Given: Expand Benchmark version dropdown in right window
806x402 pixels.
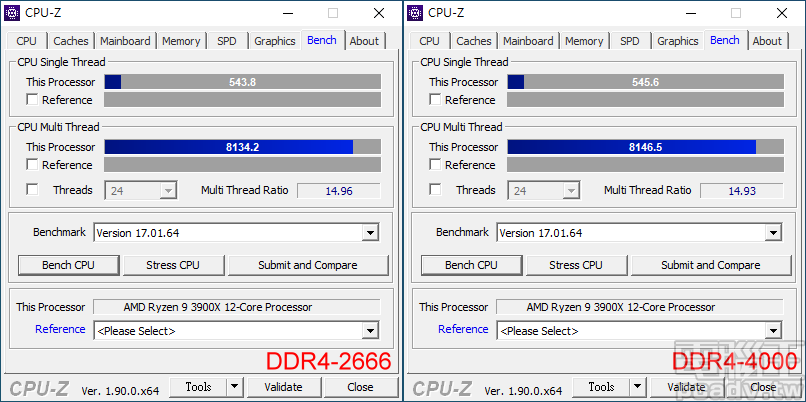Looking at the screenshot, I should pos(773,233).
